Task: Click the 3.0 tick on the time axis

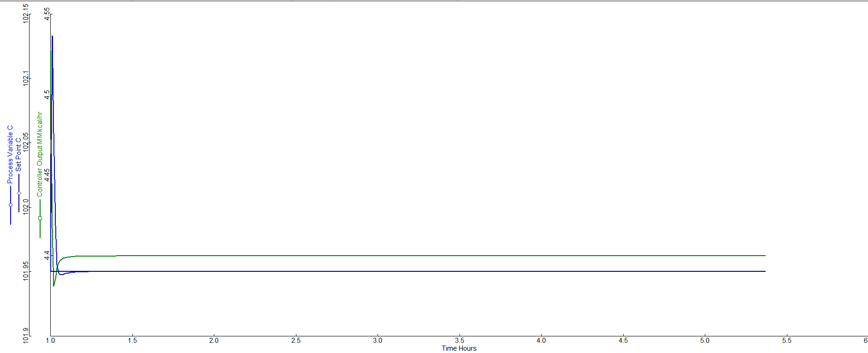Action: tap(378, 341)
